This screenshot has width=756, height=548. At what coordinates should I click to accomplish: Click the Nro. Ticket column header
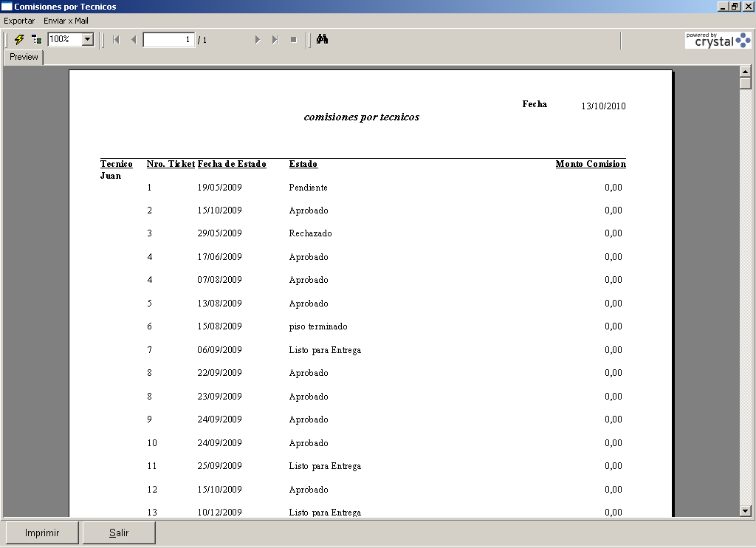pos(171,164)
